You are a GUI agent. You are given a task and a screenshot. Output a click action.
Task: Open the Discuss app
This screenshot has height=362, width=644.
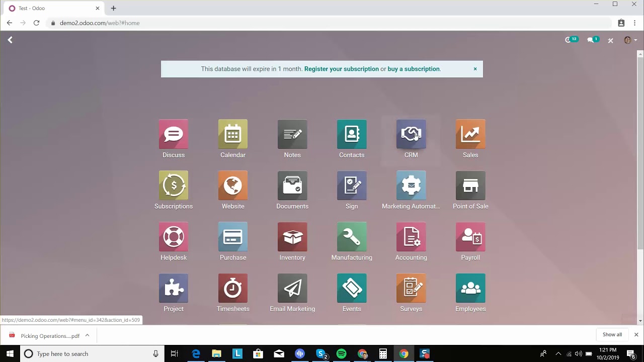[174, 134]
